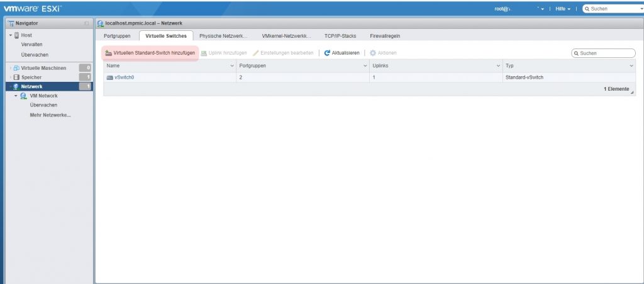Click the Virtuelle Maschinen icon
This screenshot has width=644, height=284.
point(16,68)
